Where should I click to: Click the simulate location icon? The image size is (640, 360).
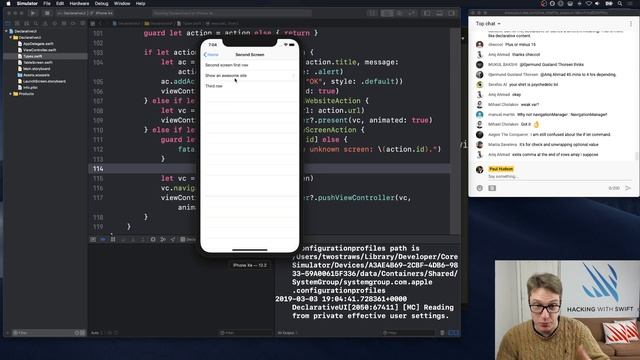(x=173, y=239)
